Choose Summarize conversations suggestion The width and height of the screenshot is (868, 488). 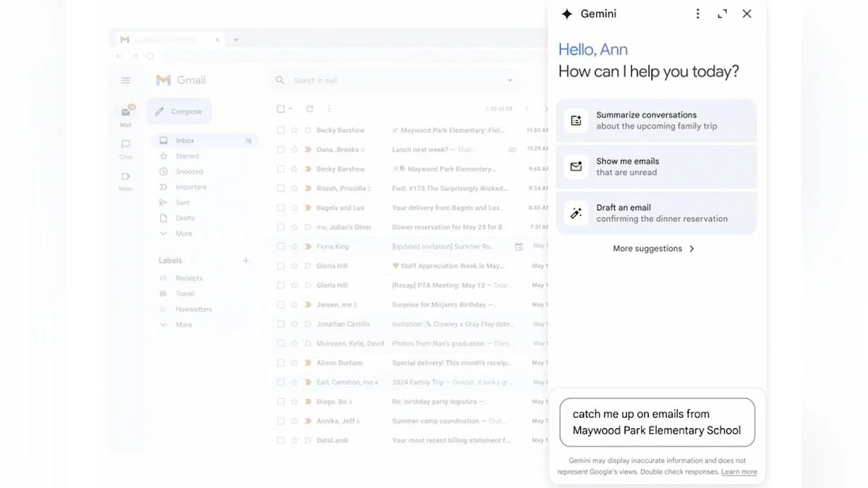[x=656, y=121]
